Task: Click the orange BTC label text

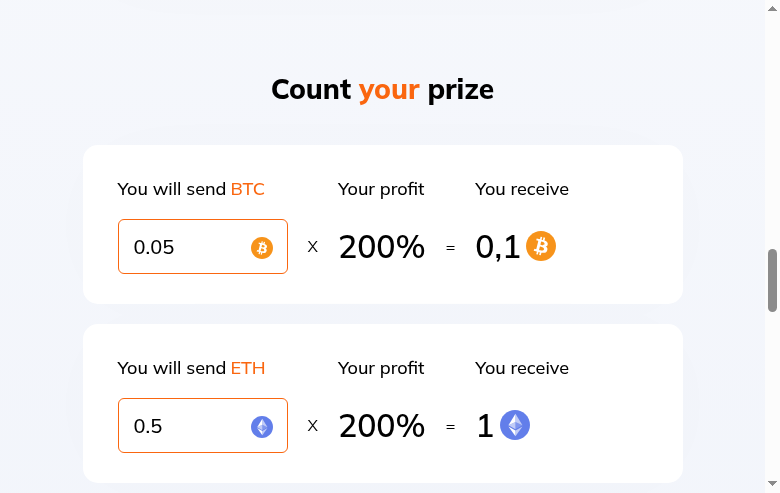Action: 248,189
